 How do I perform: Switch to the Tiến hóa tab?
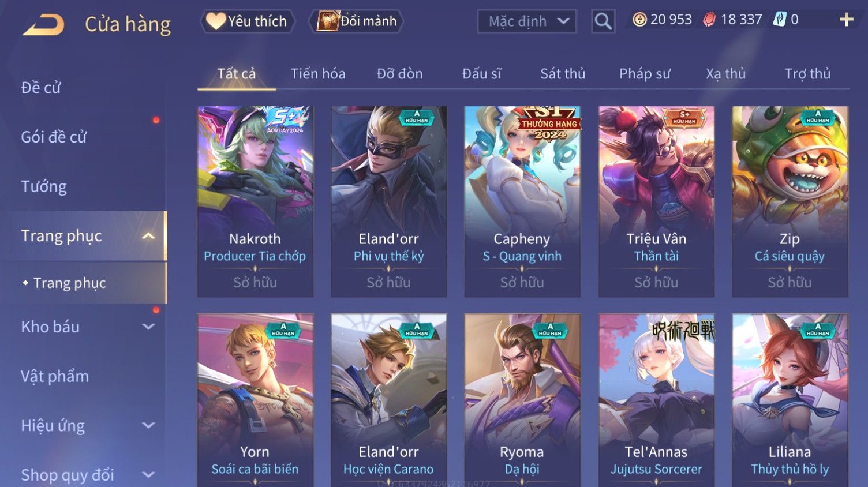pos(318,74)
